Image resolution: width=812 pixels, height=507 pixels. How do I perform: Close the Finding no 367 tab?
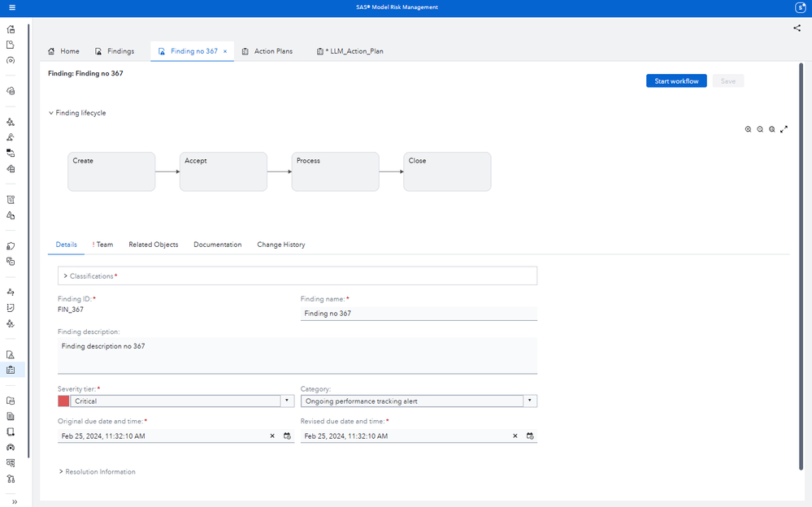pos(225,51)
